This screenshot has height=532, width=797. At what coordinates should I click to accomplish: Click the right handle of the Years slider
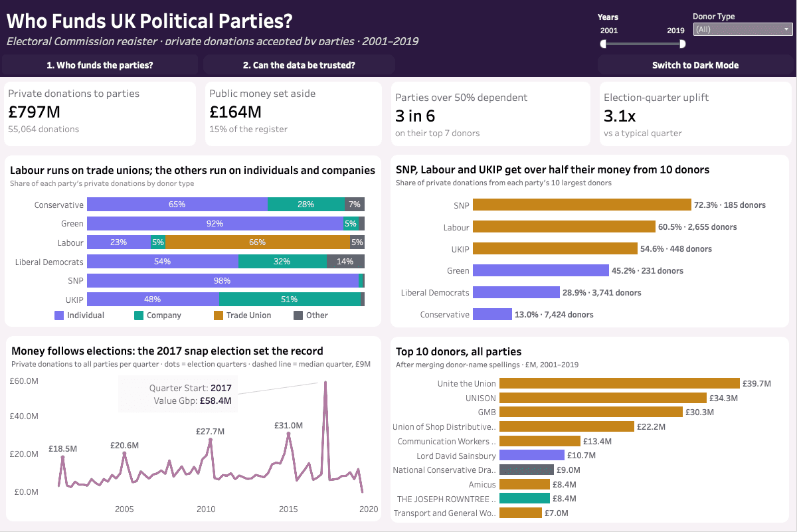pyautogui.click(x=682, y=44)
